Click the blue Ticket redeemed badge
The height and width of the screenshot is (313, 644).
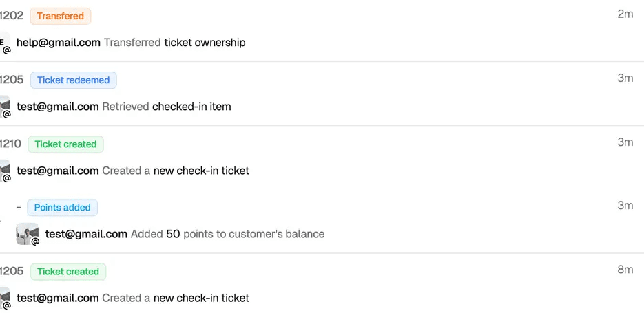pos(74,80)
